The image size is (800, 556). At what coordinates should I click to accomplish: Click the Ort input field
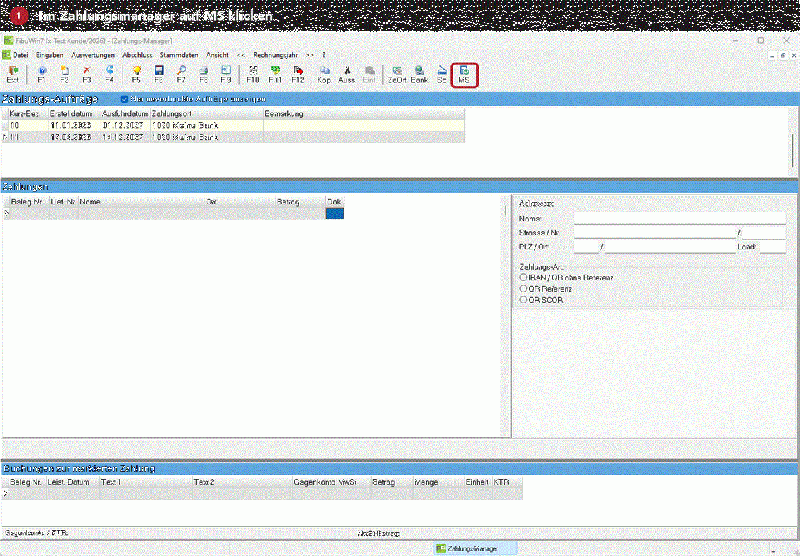pyautogui.click(x=670, y=247)
